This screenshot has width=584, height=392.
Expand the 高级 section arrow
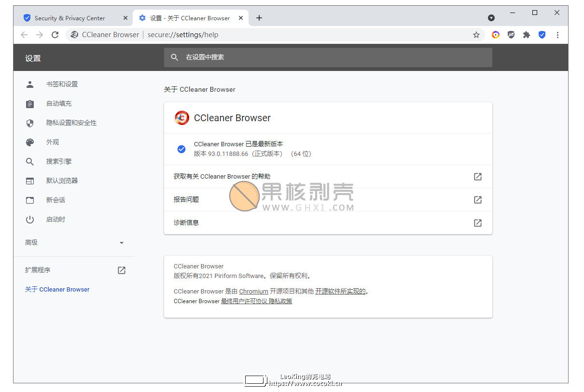[122, 243]
